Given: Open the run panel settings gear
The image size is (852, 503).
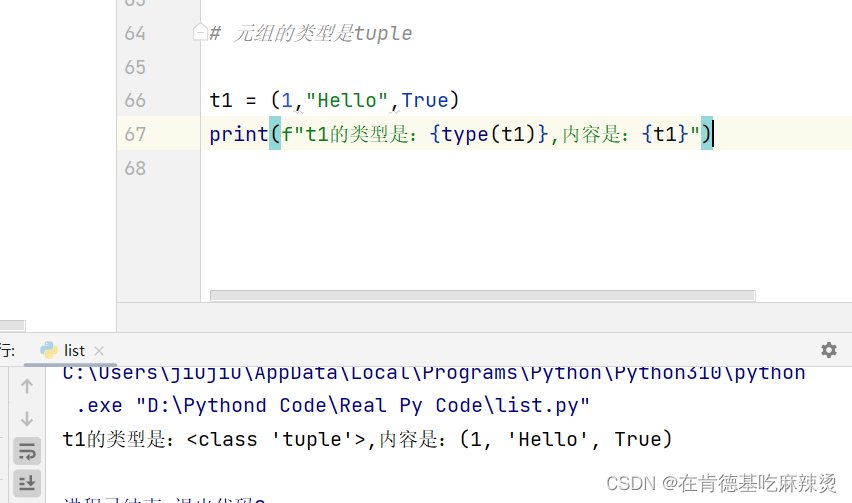Looking at the screenshot, I should (828, 350).
